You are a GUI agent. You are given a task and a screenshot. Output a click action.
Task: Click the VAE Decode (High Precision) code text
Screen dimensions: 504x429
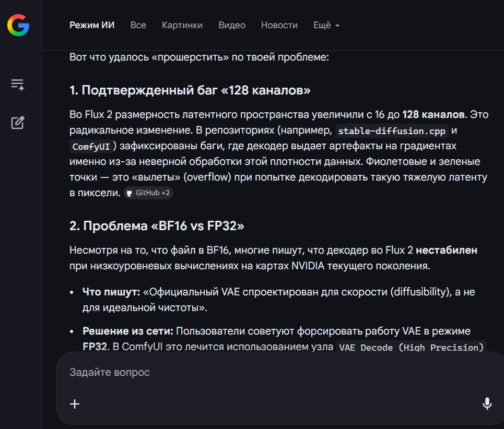(412, 347)
